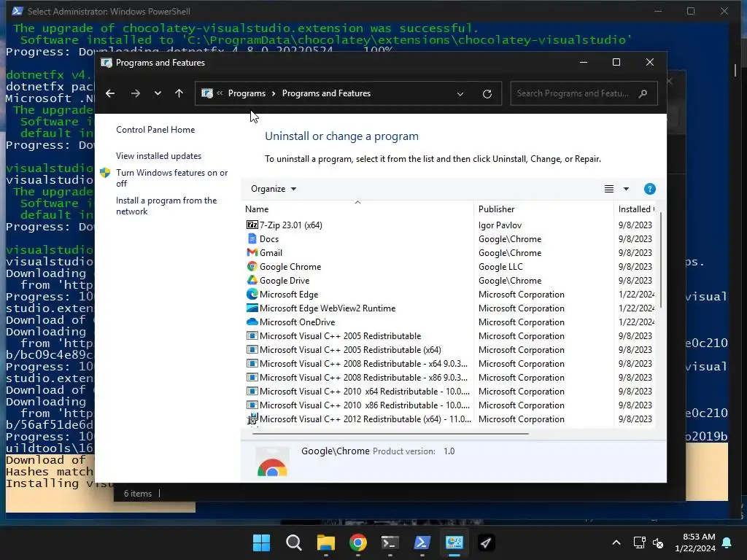Click the Back arrow in Programs and Features

coord(110,93)
